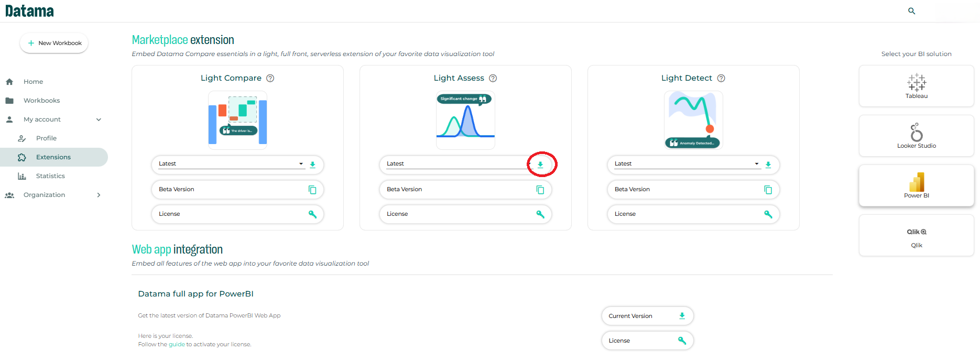This screenshot has width=980, height=362.
Task: Click the Light Assess card title
Action: click(459, 78)
